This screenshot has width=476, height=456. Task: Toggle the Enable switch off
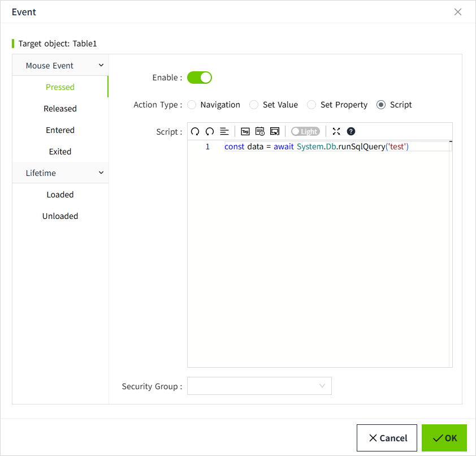(200, 78)
